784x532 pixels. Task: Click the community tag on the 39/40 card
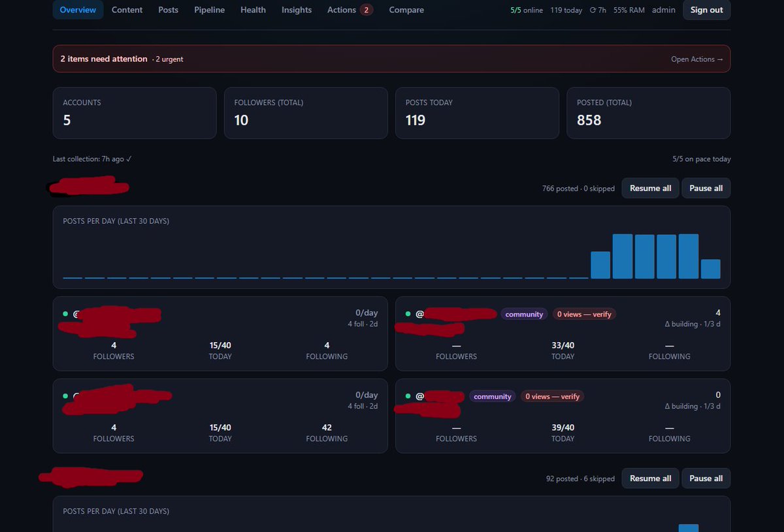pyautogui.click(x=493, y=396)
